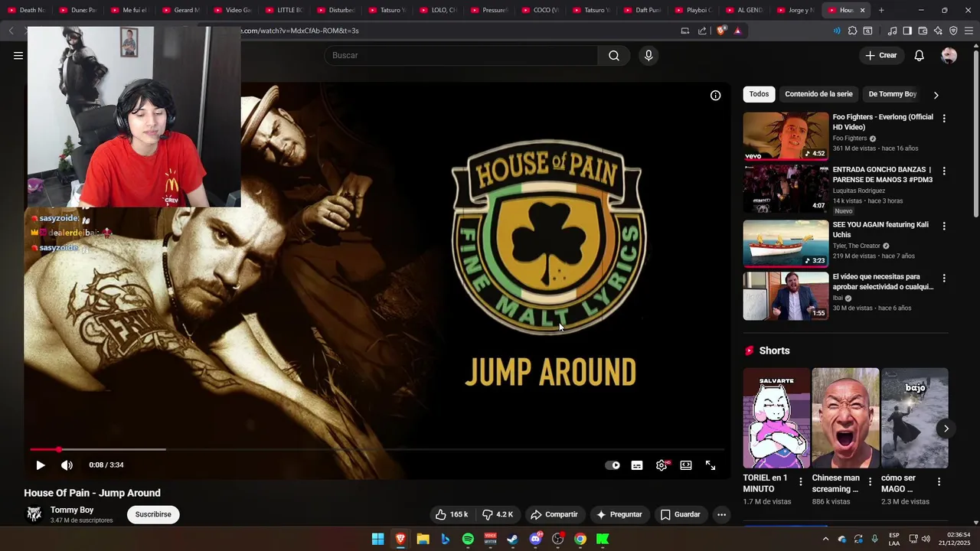Toggle the autoplay switch in player
980x551 pixels.
612,465
